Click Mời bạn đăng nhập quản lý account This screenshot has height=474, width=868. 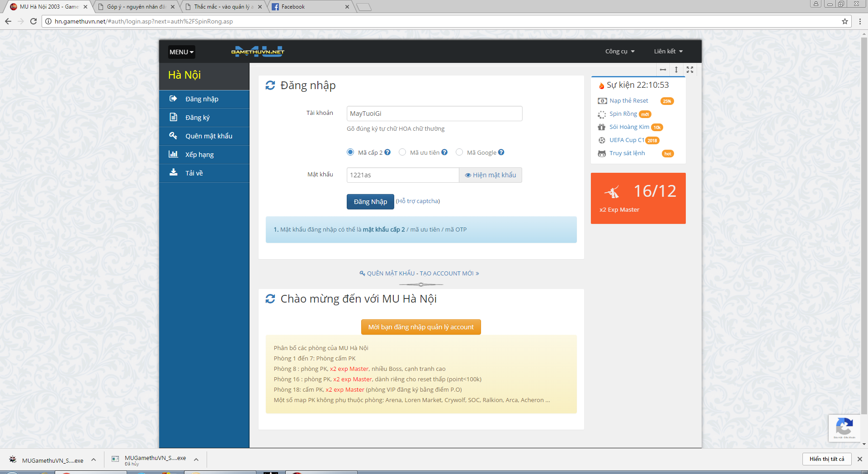point(421,327)
